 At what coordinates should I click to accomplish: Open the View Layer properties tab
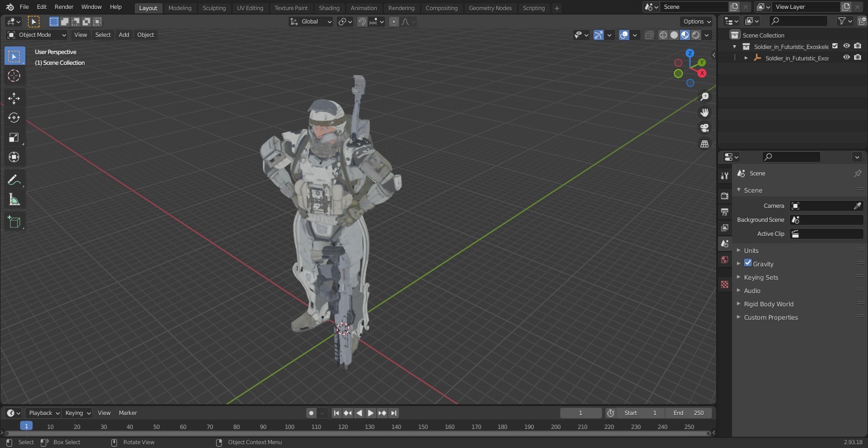coord(724,227)
